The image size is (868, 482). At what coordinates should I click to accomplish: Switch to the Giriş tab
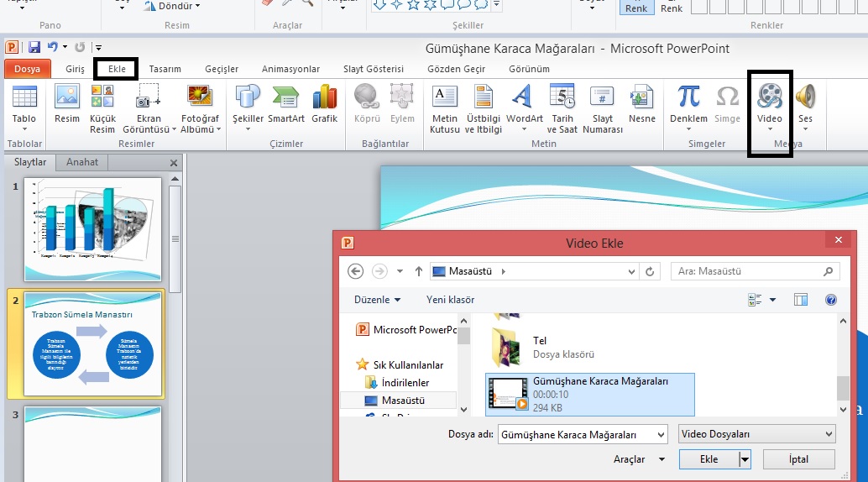pyautogui.click(x=75, y=69)
